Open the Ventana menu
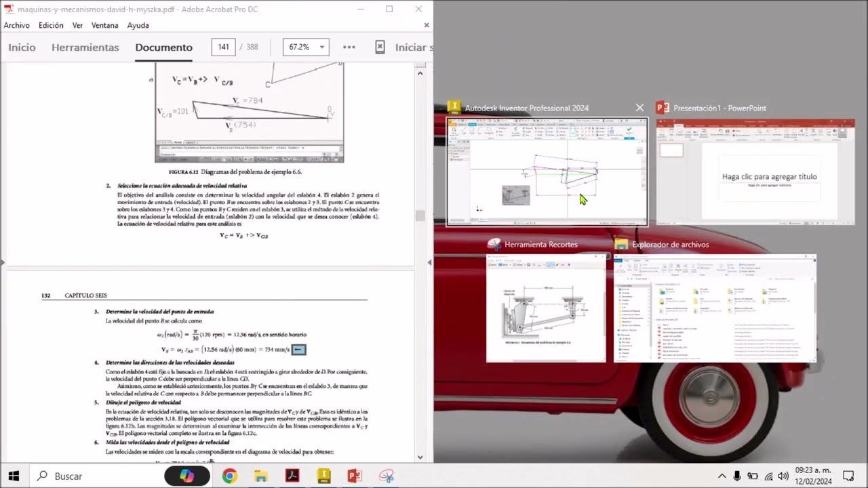Screen dimensions: 868x488 point(104,25)
